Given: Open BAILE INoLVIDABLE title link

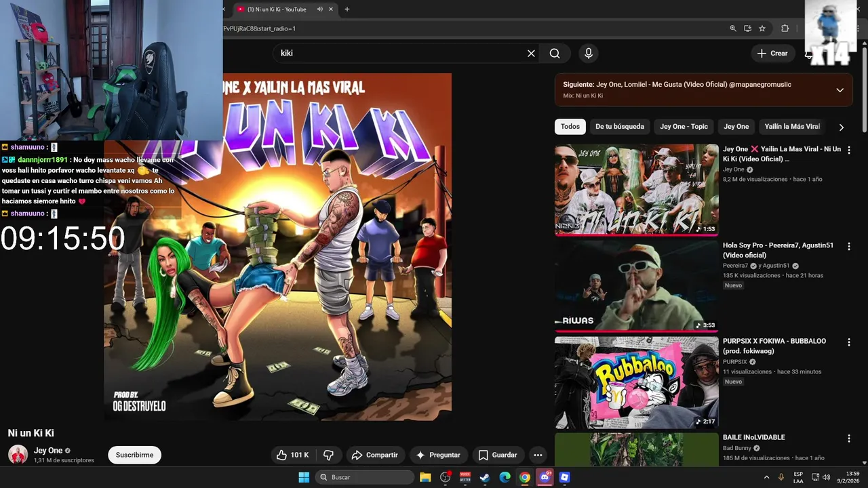Looking at the screenshot, I should pos(753,438).
